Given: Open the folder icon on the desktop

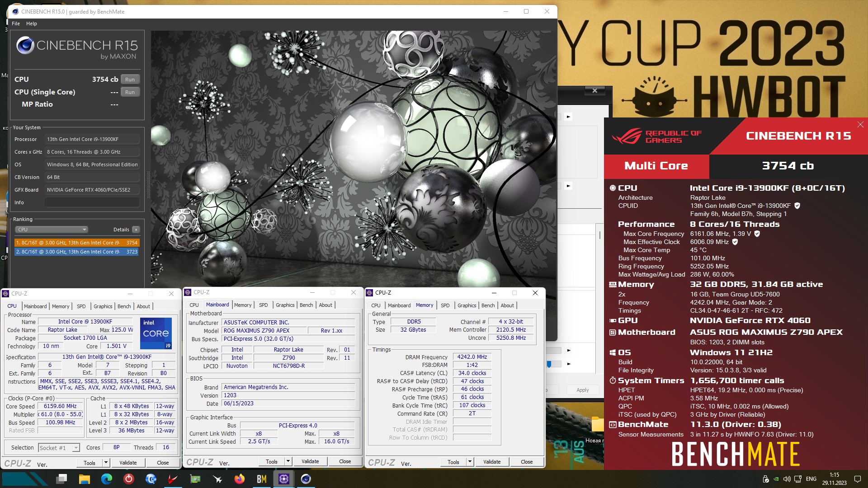Looking at the screenshot, I should coord(598,424).
